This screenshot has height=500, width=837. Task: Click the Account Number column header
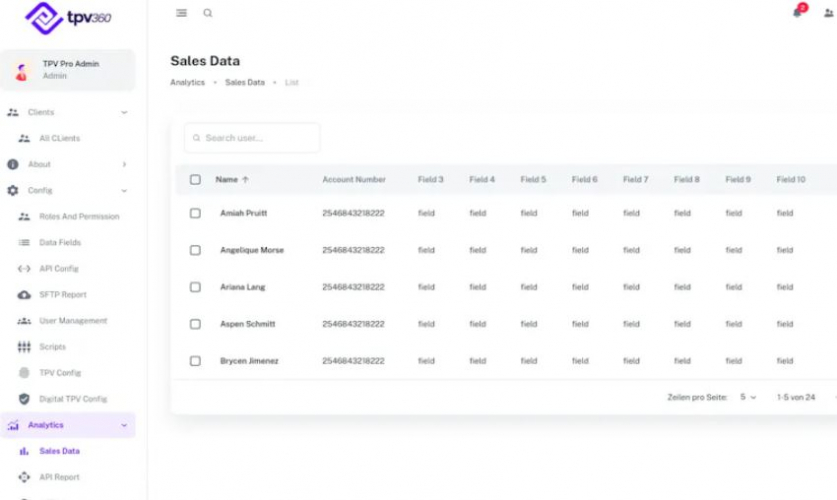click(354, 179)
